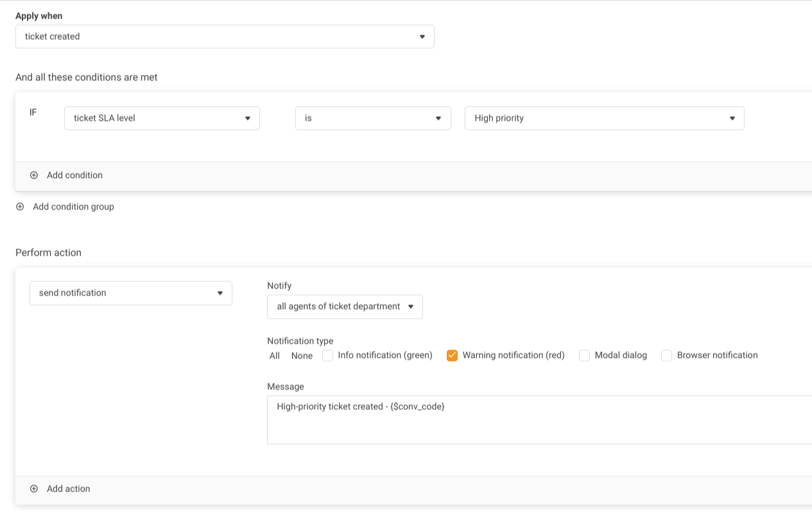Enable the Modal dialog checkbox

584,356
